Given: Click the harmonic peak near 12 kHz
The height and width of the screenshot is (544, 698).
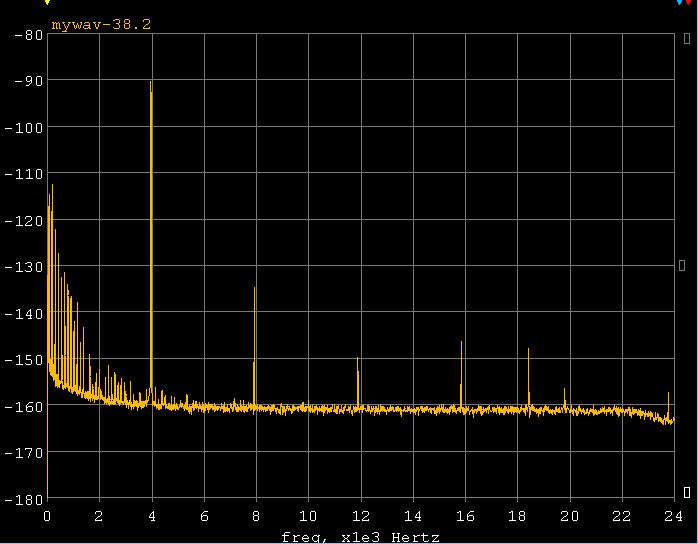Looking at the screenshot, I should tap(357, 382).
